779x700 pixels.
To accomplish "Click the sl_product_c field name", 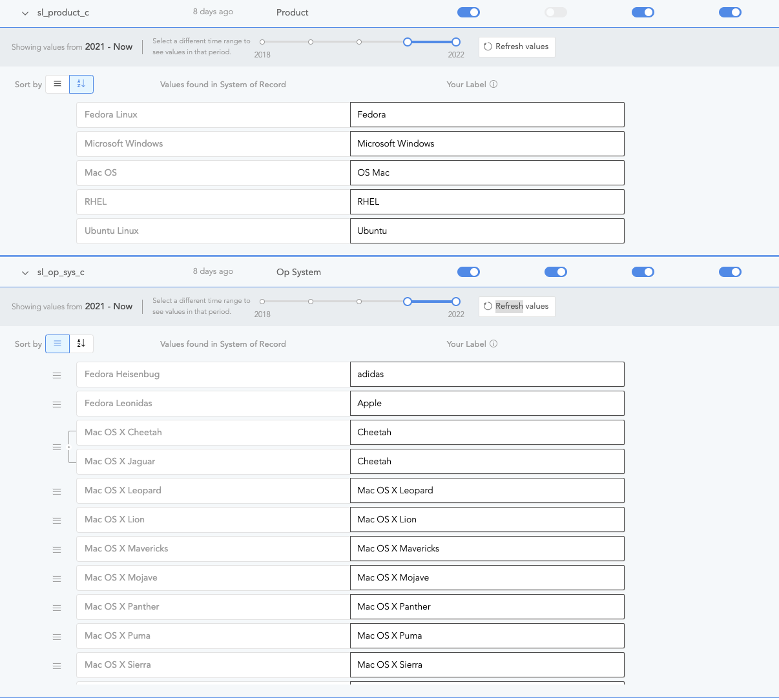I will pos(63,12).
